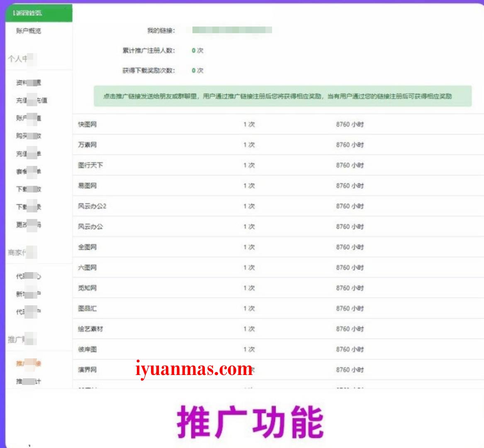Click the green promotion tip banner text
The height and width of the screenshot is (448, 484).
tap(277, 96)
